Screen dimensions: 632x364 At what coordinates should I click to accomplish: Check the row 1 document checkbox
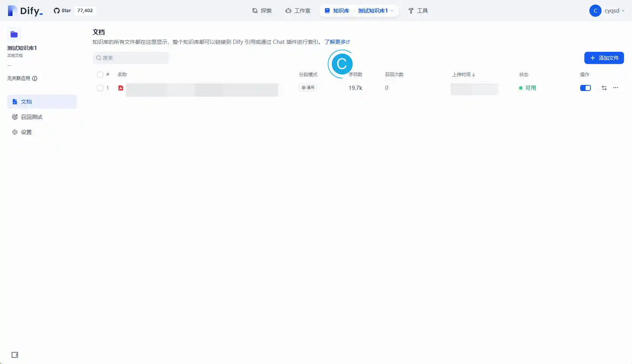coord(100,88)
